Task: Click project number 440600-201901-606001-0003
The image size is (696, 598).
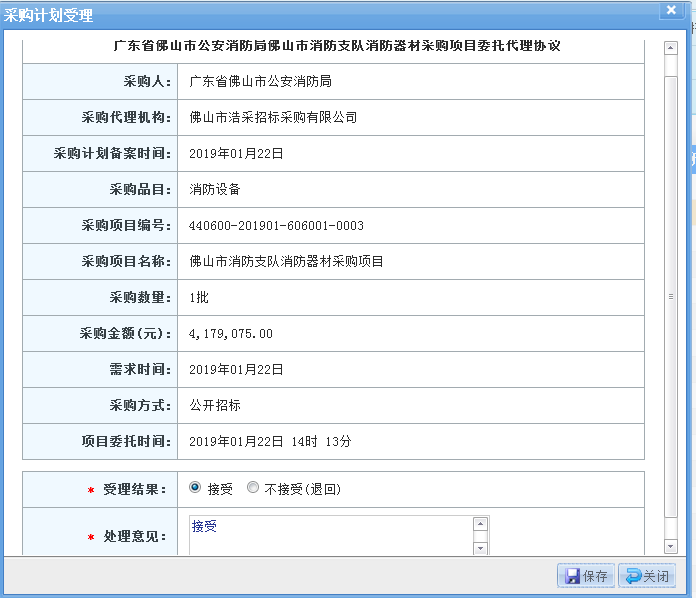Action: [276, 226]
